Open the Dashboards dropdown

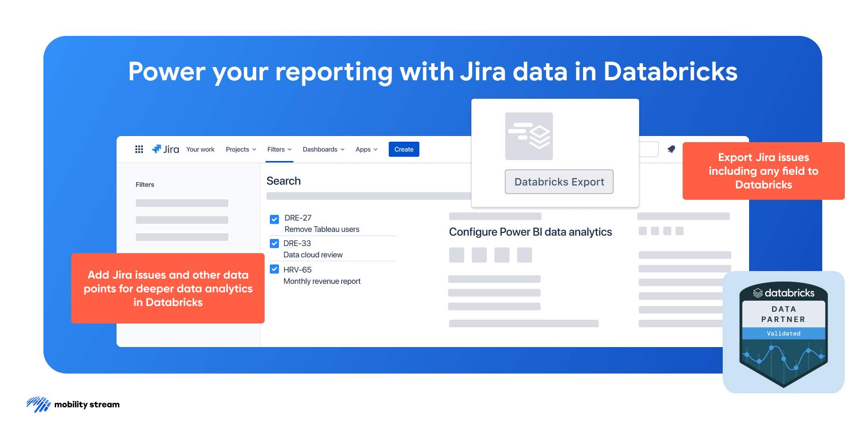click(323, 149)
